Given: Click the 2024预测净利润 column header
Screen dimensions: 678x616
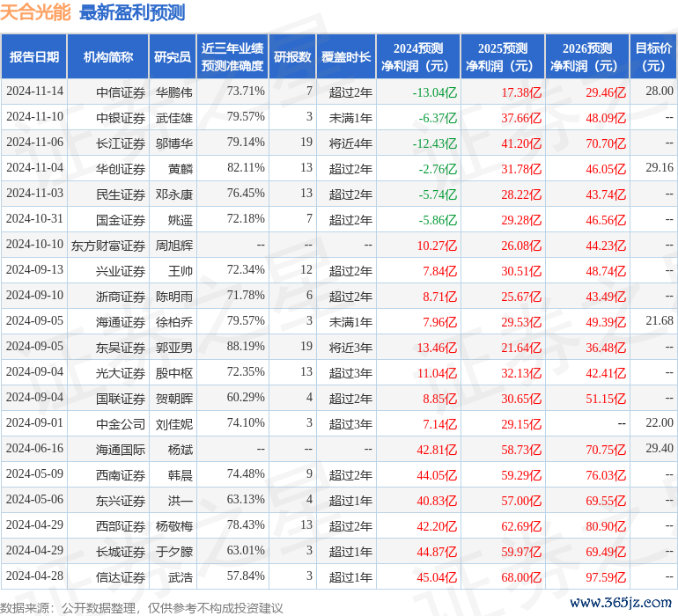Looking at the screenshot, I should point(418,56).
